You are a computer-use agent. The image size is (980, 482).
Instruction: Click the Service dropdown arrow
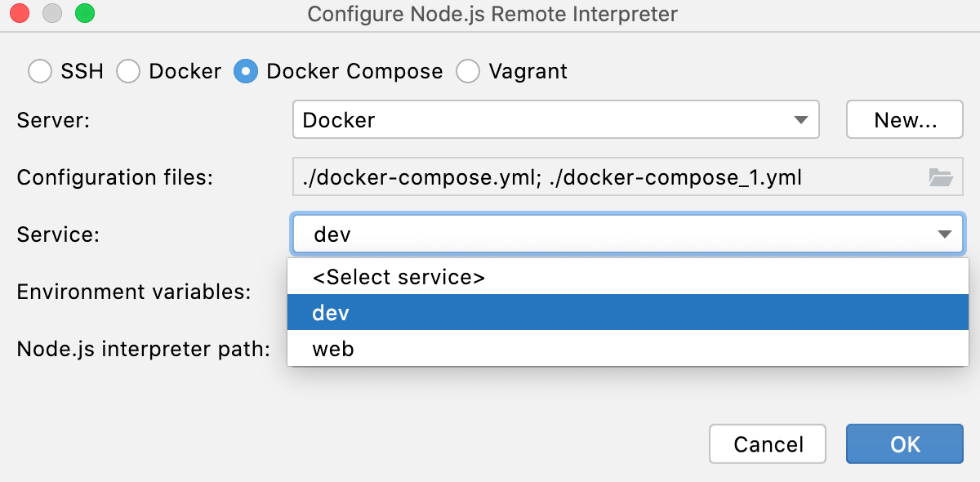[946, 234]
